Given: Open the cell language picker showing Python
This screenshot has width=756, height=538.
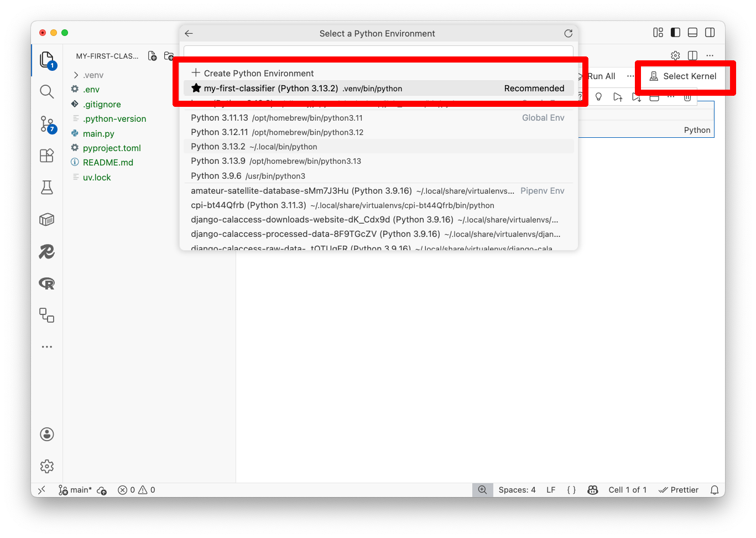Looking at the screenshot, I should click(697, 130).
